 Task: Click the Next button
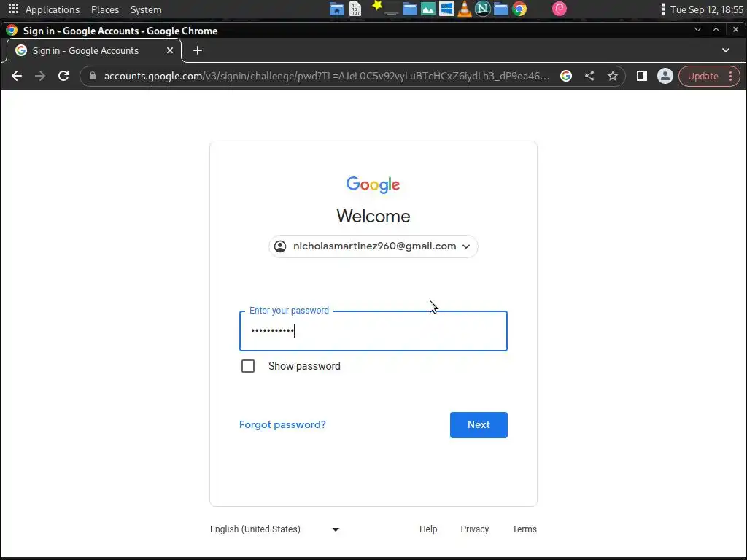(479, 425)
